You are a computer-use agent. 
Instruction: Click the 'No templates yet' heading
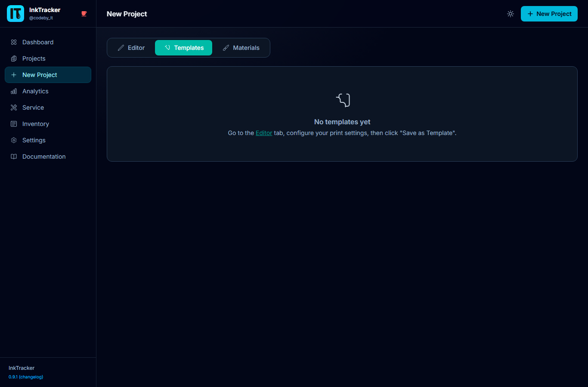(x=342, y=122)
